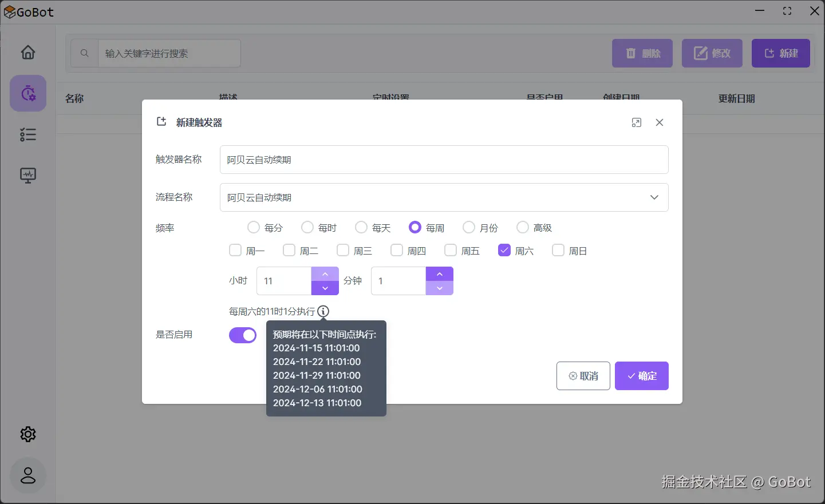825x504 pixels.
Task: Open the execution monitor sidebar icon
Action: (27, 176)
